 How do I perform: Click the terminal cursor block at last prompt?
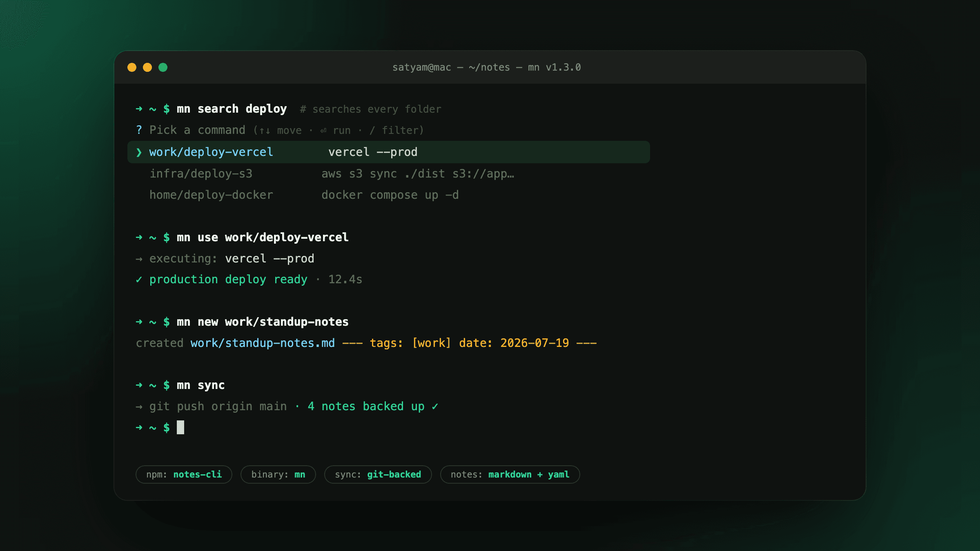coord(180,427)
